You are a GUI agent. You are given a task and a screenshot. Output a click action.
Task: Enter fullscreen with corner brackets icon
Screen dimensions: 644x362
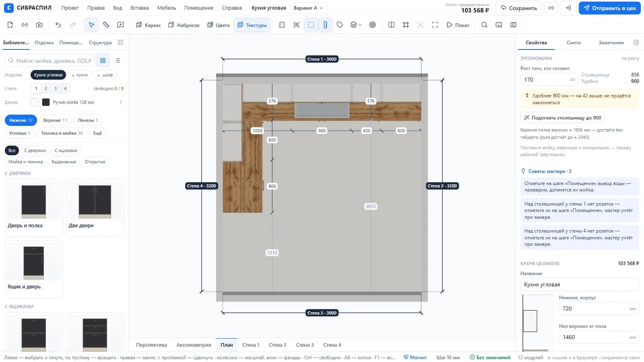tap(435, 25)
